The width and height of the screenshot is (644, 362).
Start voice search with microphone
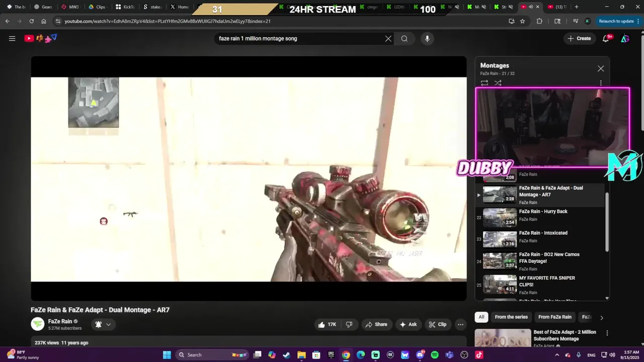[427, 39]
